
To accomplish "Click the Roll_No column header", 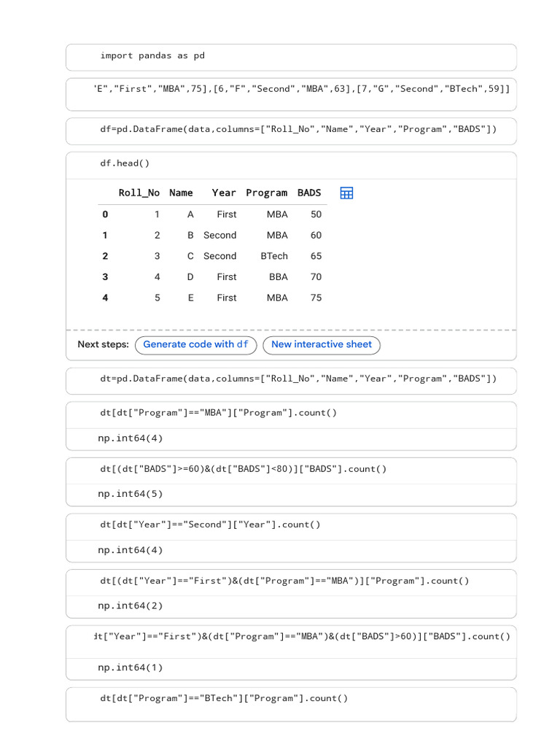I will 139,193.
